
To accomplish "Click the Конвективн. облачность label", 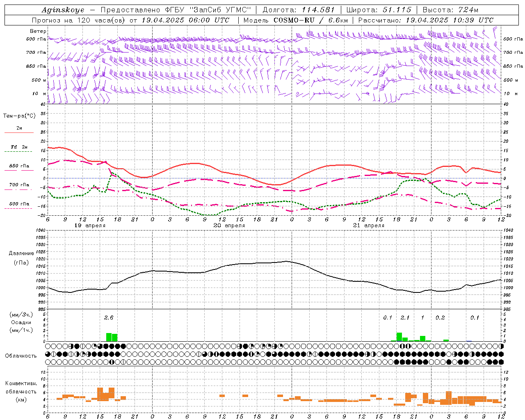I will click(21, 387).
